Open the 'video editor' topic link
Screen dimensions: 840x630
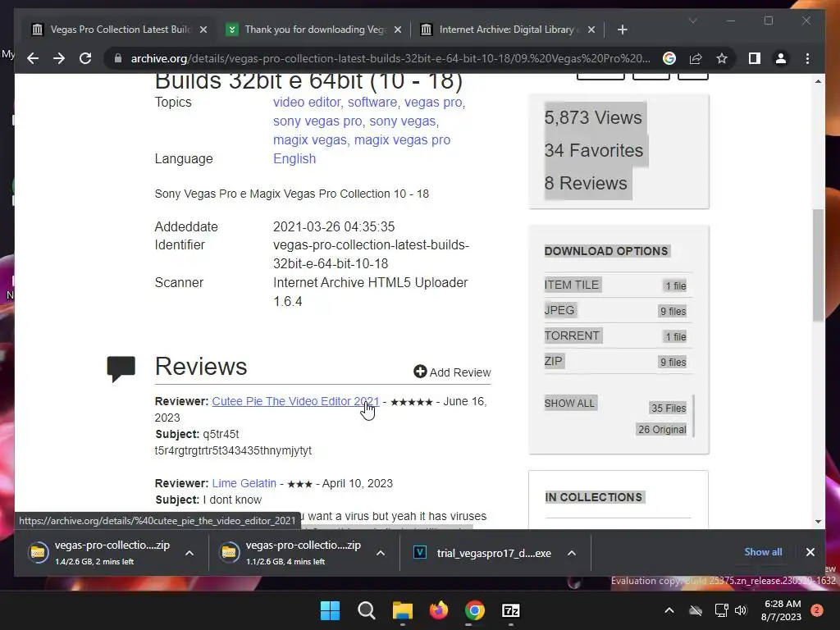(x=307, y=103)
